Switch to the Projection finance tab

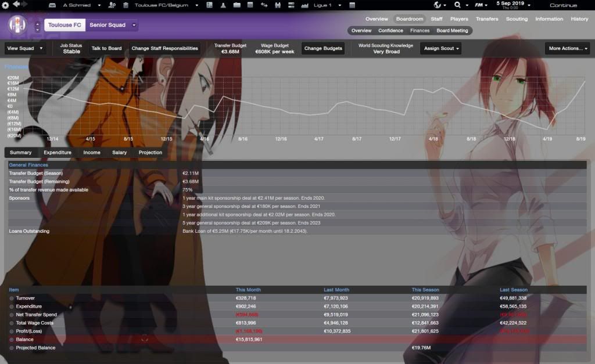tap(150, 153)
